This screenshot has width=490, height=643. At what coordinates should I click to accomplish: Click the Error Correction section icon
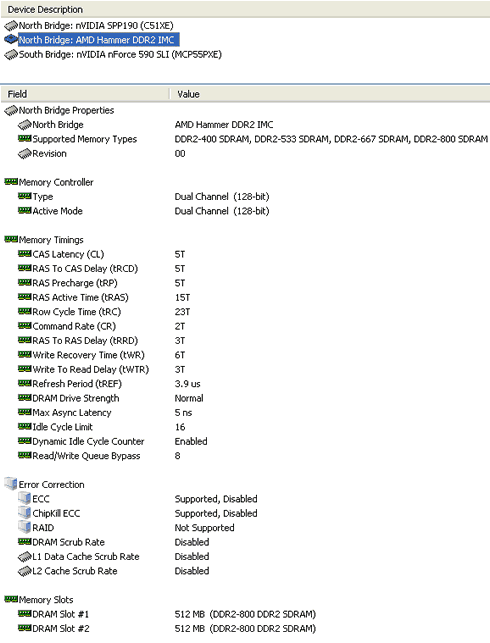[x=11, y=484]
